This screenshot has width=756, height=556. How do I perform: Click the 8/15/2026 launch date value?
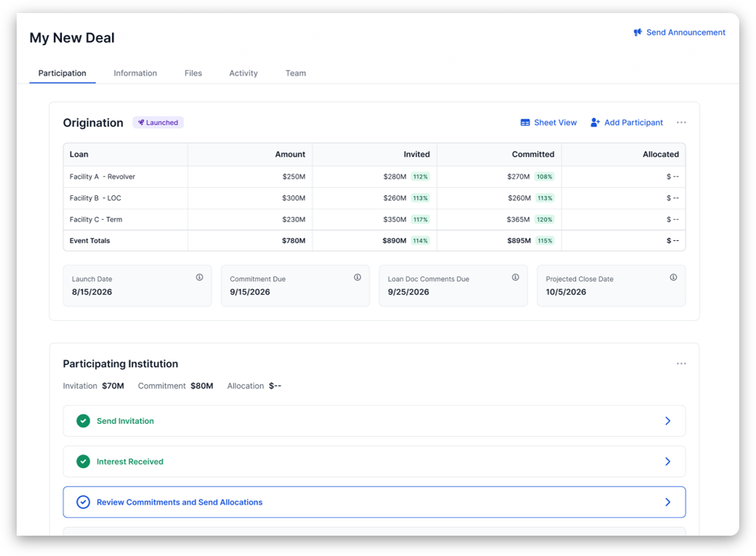(92, 292)
